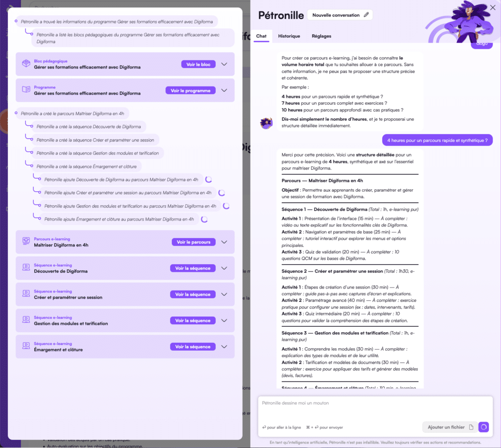This screenshot has height=448, width=501.
Task: Click the Voir le bloc button
Action: [199, 64]
